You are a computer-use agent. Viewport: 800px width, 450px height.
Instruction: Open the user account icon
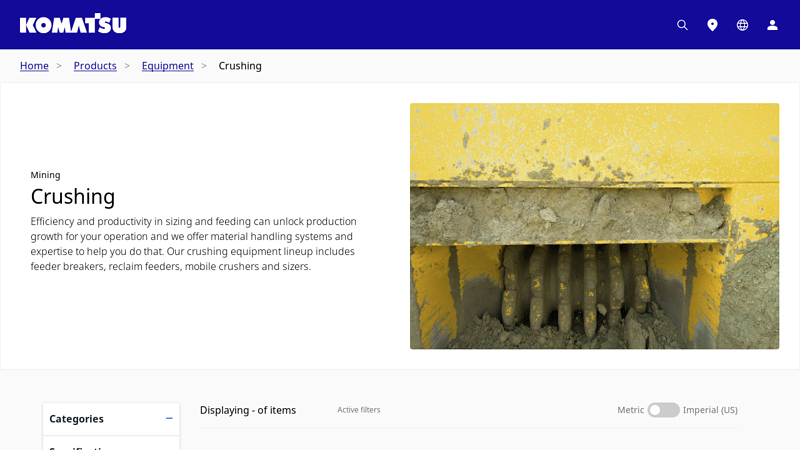coord(772,25)
